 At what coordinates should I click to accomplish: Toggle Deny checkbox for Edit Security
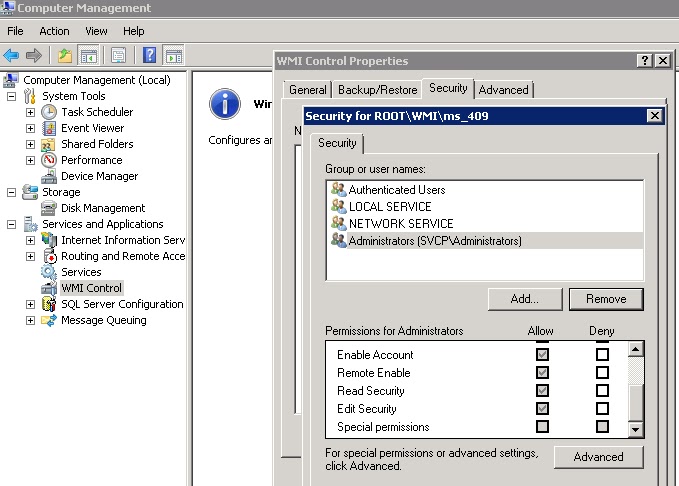click(x=602, y=408)
